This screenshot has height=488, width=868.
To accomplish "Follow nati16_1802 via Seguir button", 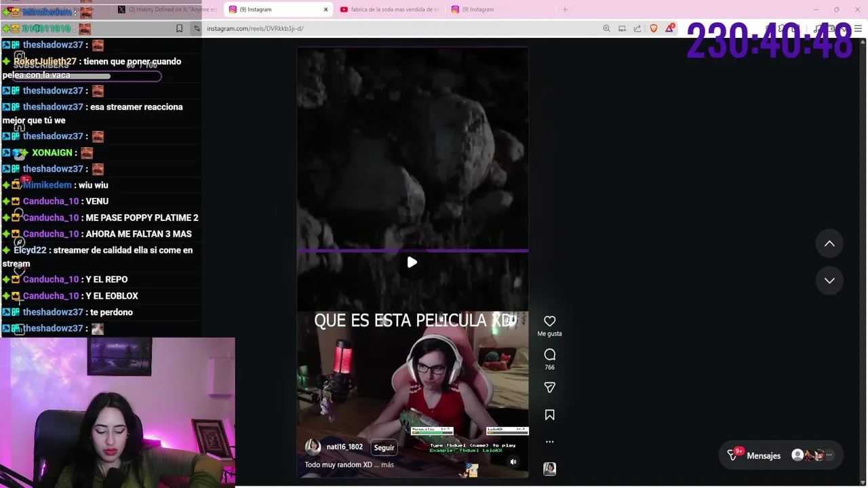I will coord(384,447).
